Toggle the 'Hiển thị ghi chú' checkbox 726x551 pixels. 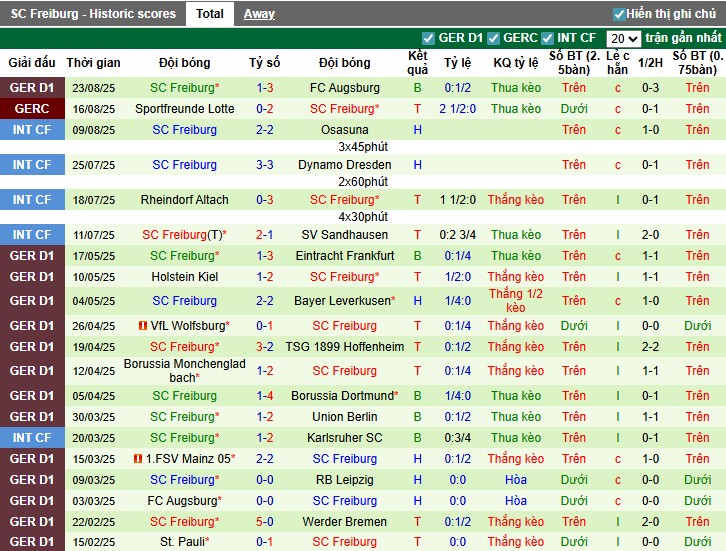[619, 14]
